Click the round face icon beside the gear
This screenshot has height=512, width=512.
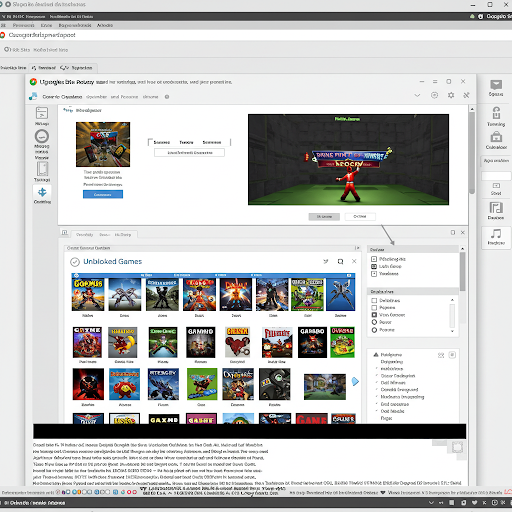[x=434, y=95]
